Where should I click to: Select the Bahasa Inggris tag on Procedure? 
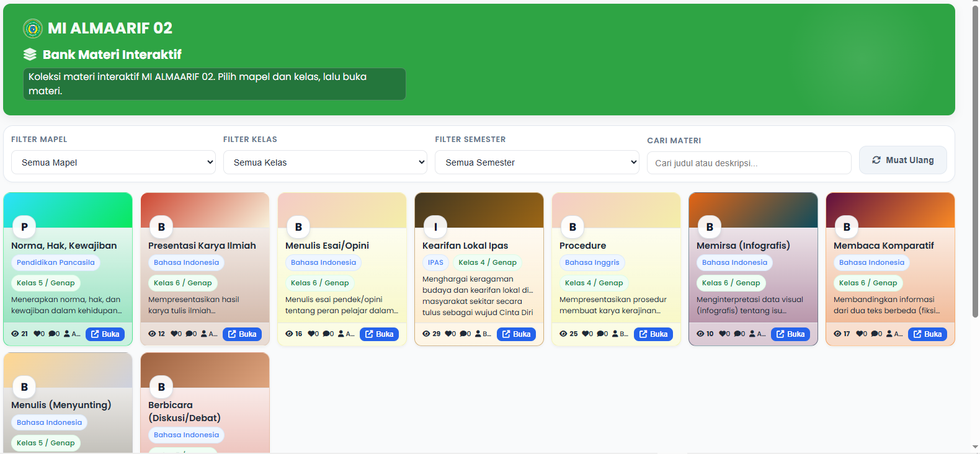coord(592,262)
